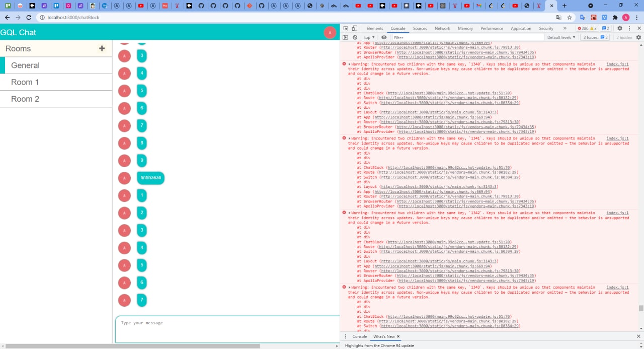Click the hhhhaaaa message bubble
The height and width of the screenshot is (349, 644).
tap(151, 178)
